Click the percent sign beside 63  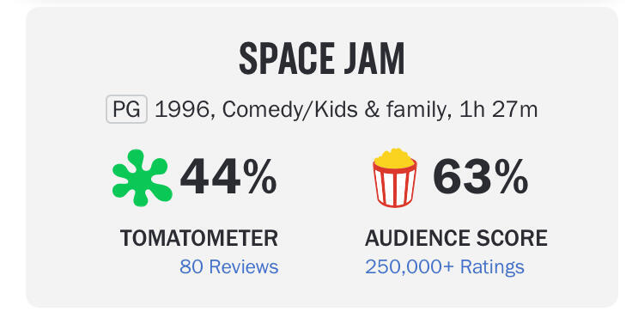[x=512, y=178]
